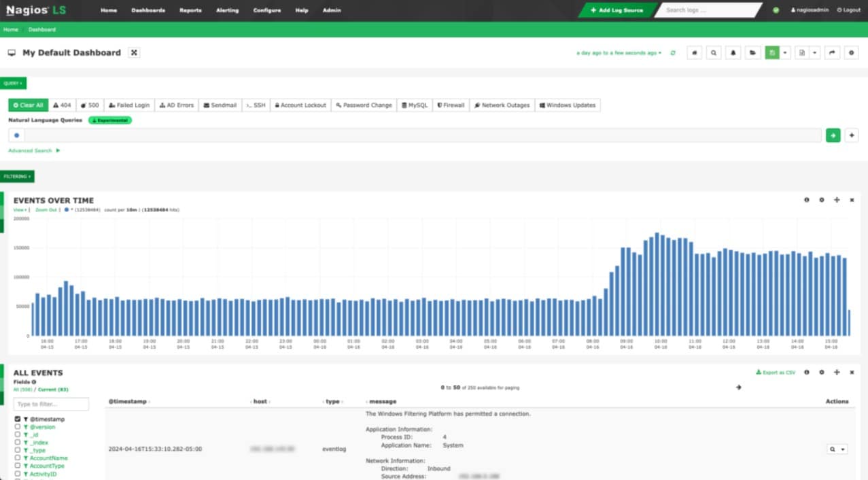Image resolution: width=868 pixels, height=480 pixels.
Task: Open dashboard settings gear icon
Action: (852, 52)
